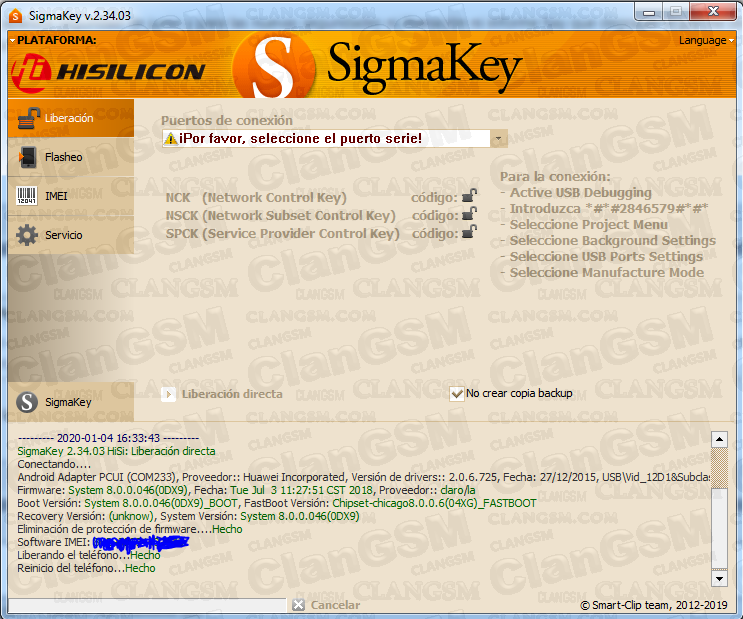743x619 pixels.
Task: Click the warning icon in port selector
Action: [x=171, y=138]
